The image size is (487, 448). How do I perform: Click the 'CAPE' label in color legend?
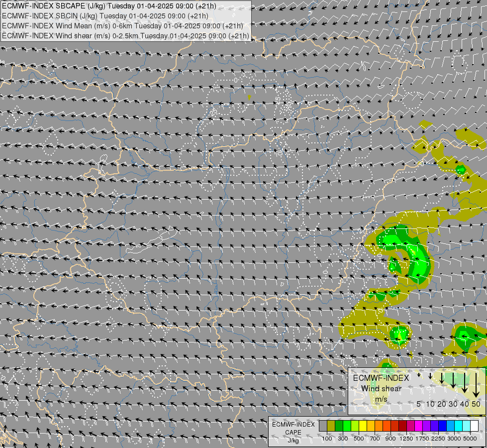click(293, 433)
